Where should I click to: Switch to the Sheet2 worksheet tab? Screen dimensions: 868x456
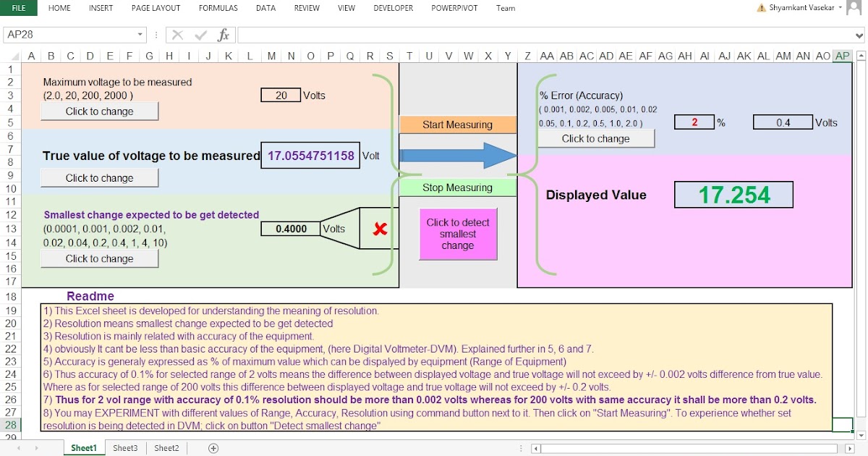pos(166,447)
